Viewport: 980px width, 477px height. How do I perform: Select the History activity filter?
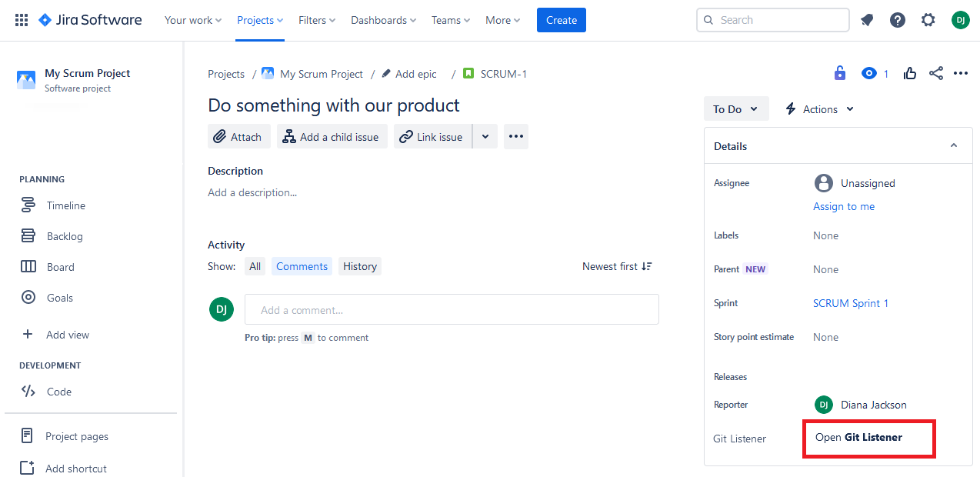pos(360,266)
